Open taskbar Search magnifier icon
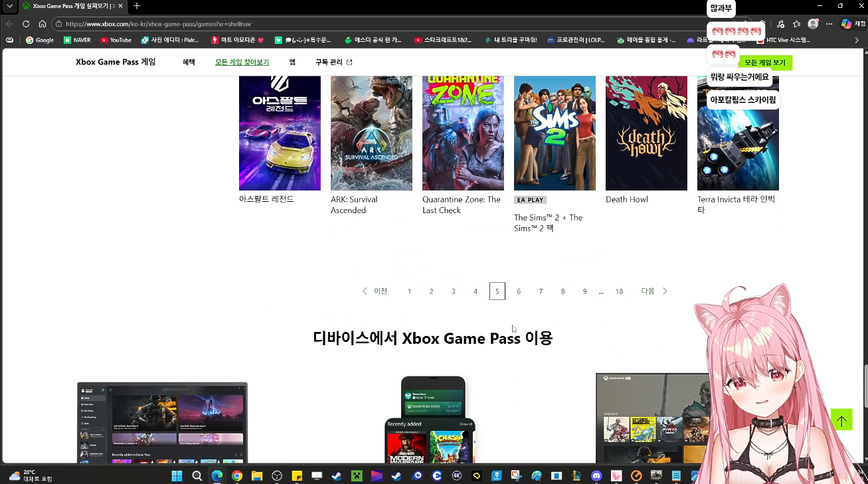Viewport: 868px width, 484px height. [197, 475]
